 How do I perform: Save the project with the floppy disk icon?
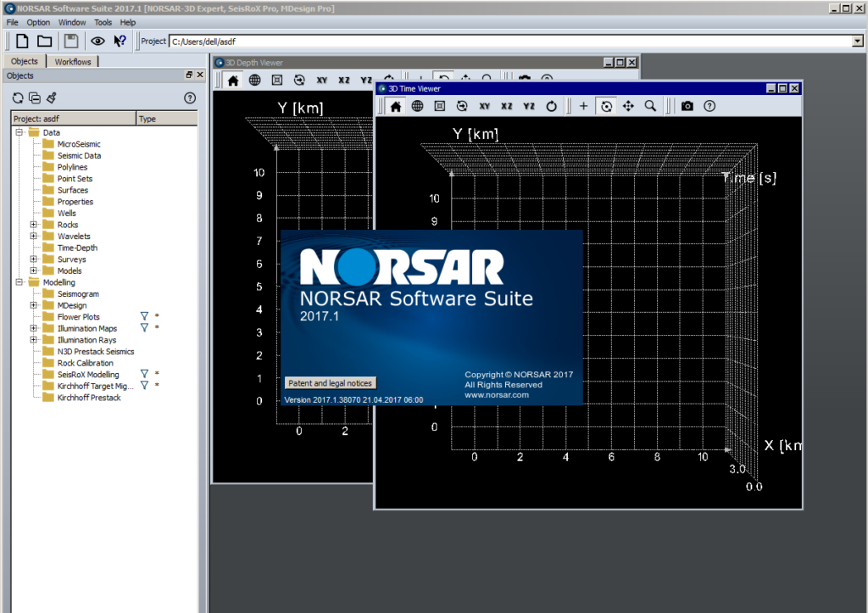click(71, 41)
